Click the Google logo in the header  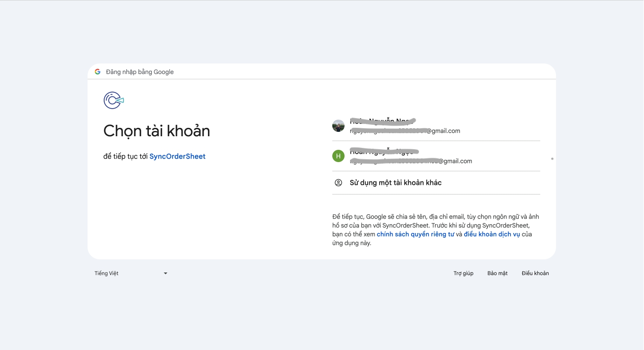coord(98,72)
